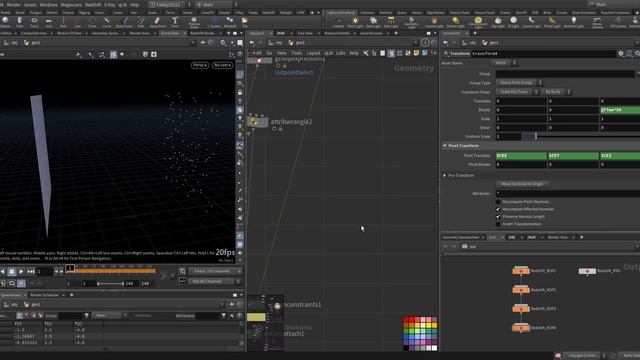The height and width of the screenshot is (360, 640).
Task: Open network editor Tools menu
Action: click(x=296, y=53)
